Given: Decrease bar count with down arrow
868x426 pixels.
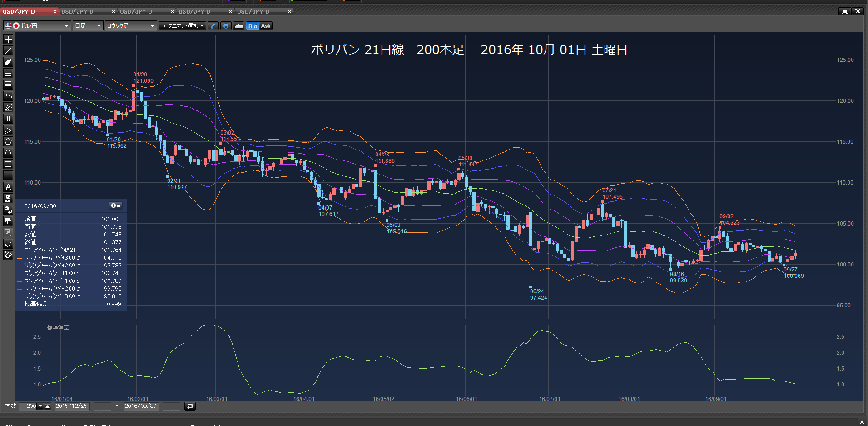Looking at the screenshot, I should (40, 406).
